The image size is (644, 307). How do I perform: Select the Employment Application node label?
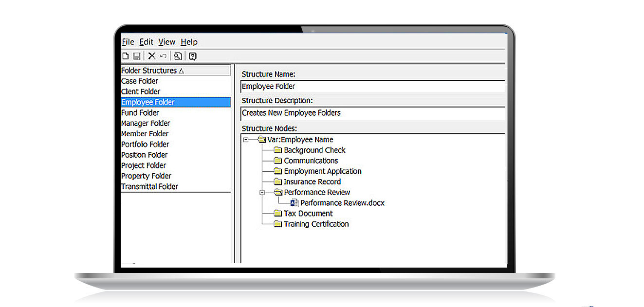pyautogui.click(x=323, y=171)
